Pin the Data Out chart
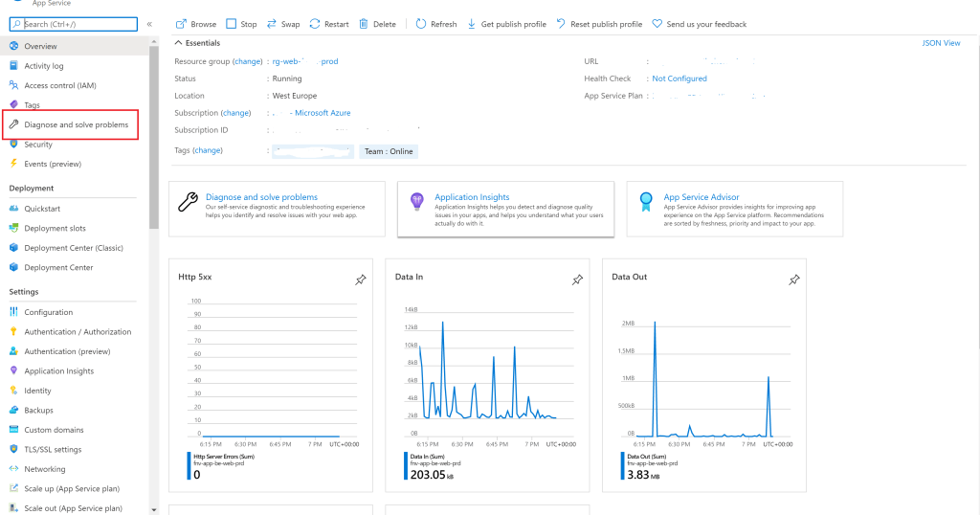This screenshot has width=980, height=515. tap(793, 280)
